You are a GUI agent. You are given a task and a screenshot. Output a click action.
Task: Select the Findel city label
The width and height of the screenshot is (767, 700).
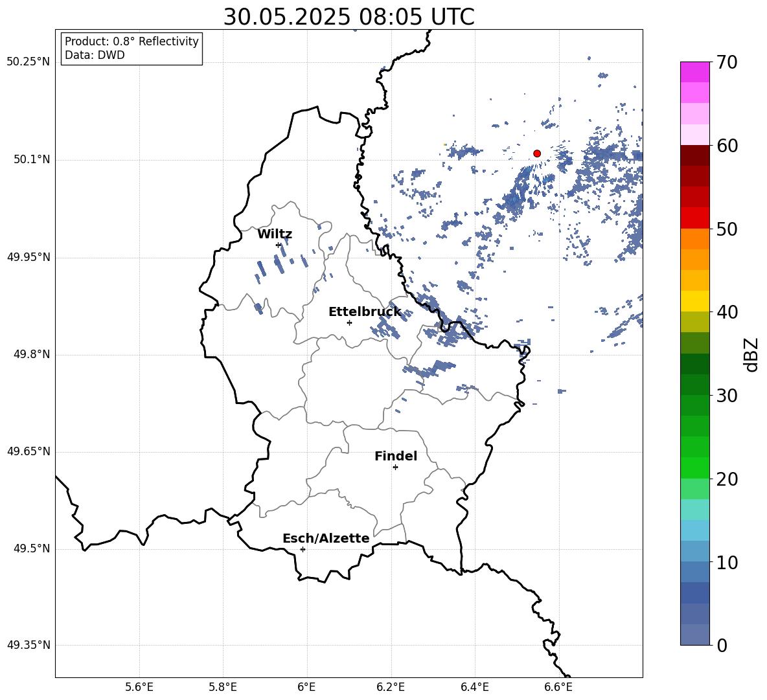(x=396, y=456)
